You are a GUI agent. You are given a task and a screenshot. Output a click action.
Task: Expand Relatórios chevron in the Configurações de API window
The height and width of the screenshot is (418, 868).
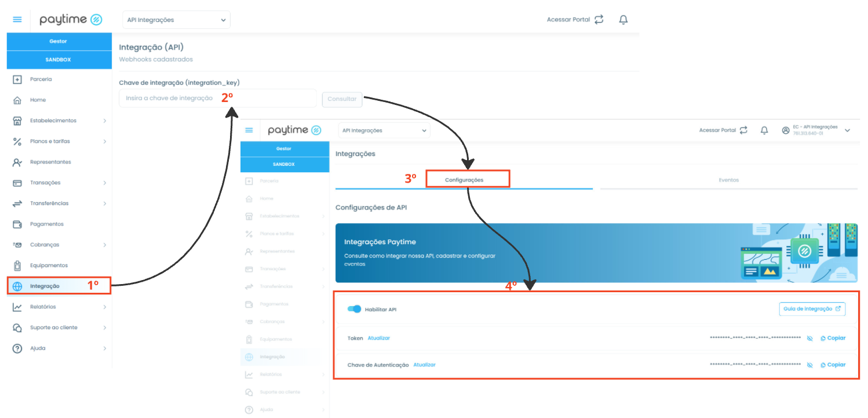pyautogui.click(x=323, y=375)
